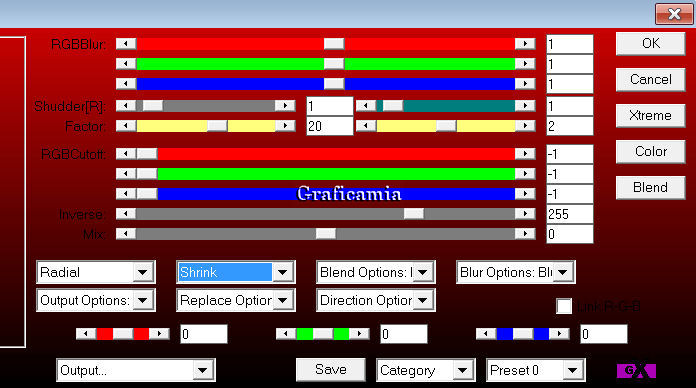
Task: Click right arrow of Inverse slider
Action: (525, 214)
